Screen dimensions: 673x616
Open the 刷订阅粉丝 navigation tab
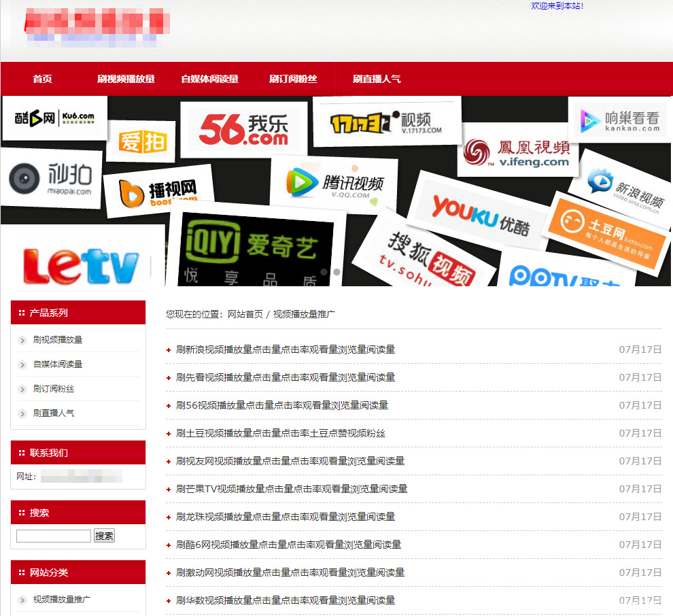pos(293,79)
